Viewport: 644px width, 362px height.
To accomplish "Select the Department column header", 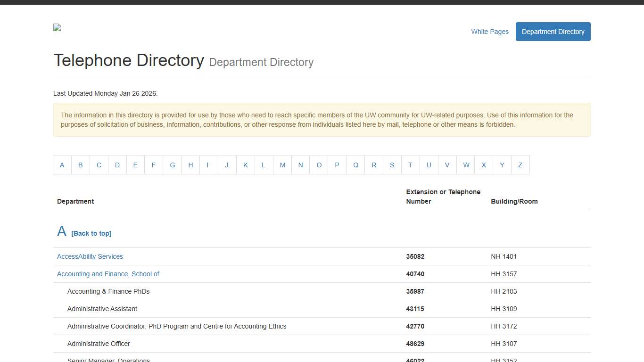I will (75, 201).
